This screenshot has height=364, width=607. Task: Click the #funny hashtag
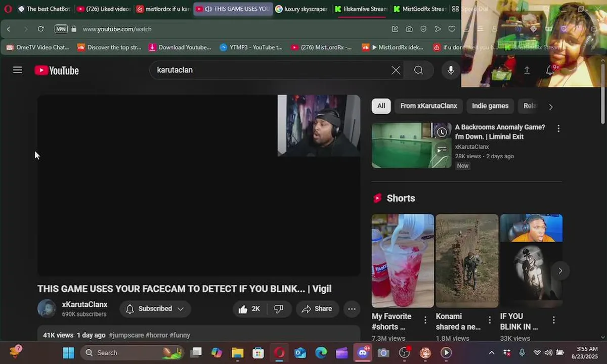(180, 335)
